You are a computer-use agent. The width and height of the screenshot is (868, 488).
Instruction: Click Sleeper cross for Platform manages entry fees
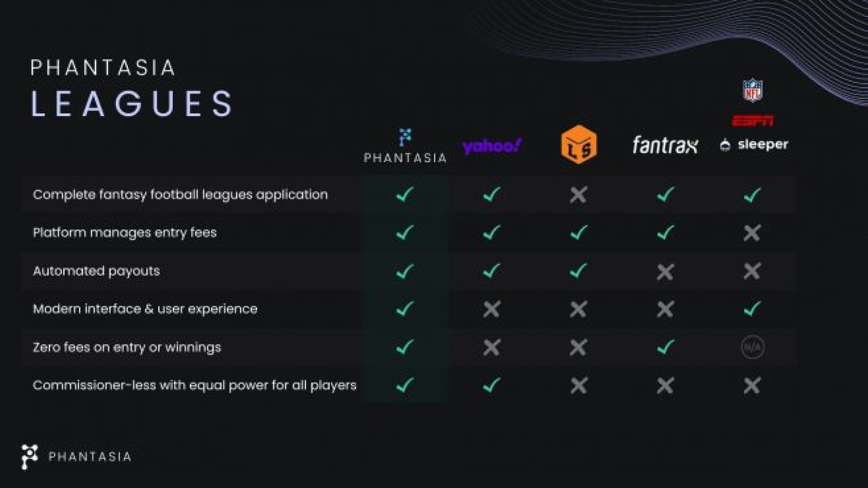[x=752, y=233]
